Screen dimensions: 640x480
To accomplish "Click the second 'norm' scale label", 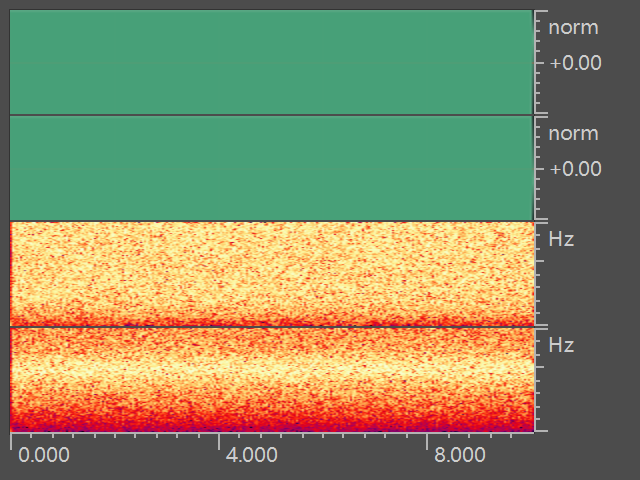I will click(x=573, y=134).
